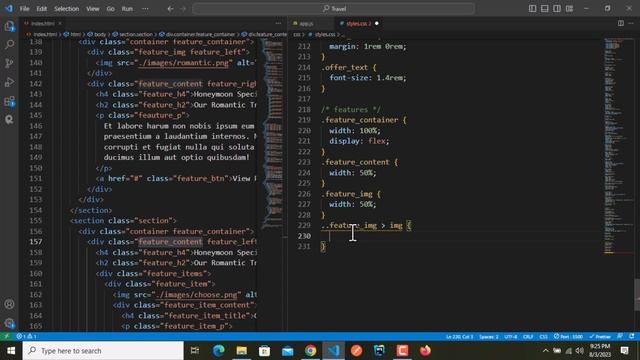Open the ./images/romantic.png link on line 140
The image size is (640, 360).
(185, 62)
